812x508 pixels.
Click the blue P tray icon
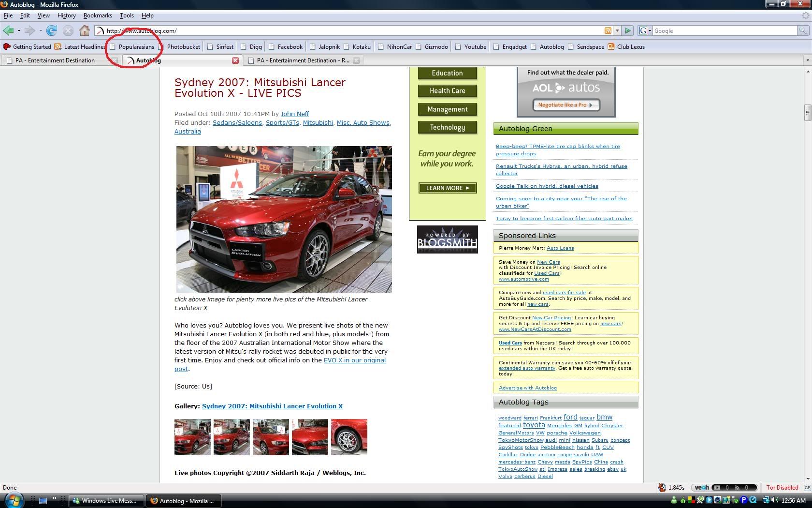(x=744, y=500)
